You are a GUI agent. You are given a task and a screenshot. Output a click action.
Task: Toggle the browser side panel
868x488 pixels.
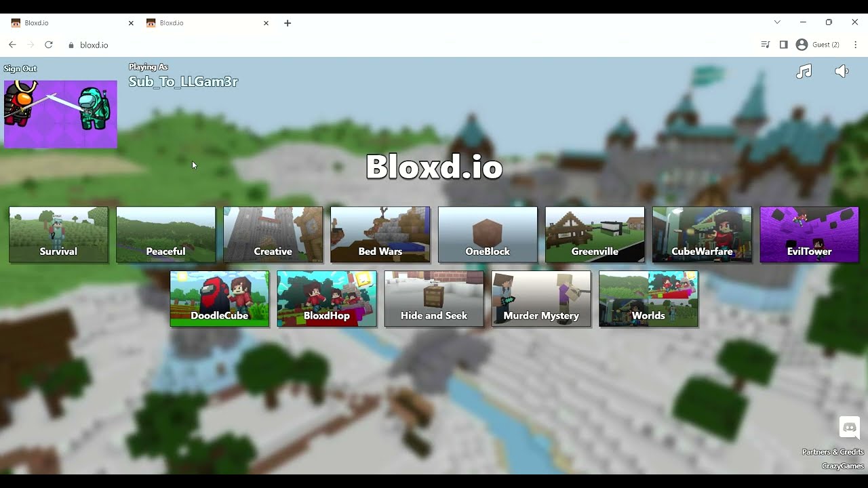pyautogui.click(x=783, y=45)
